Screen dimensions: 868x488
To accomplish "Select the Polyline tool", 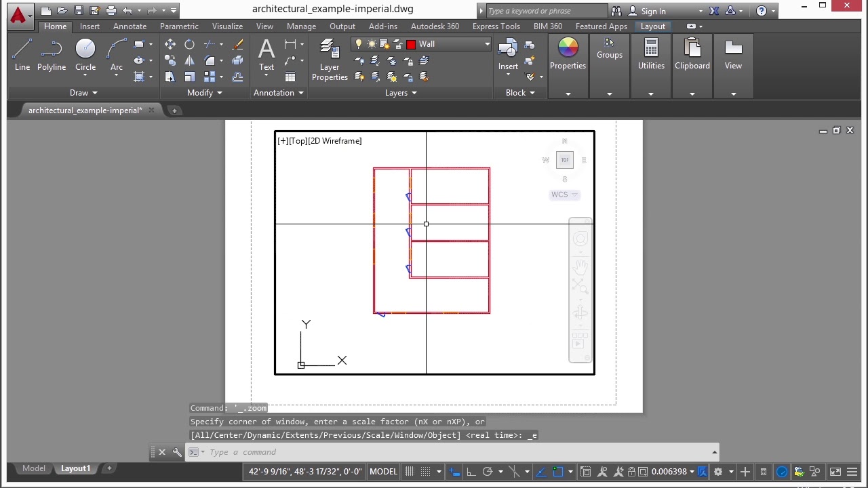I will click(x=52, y=55).
